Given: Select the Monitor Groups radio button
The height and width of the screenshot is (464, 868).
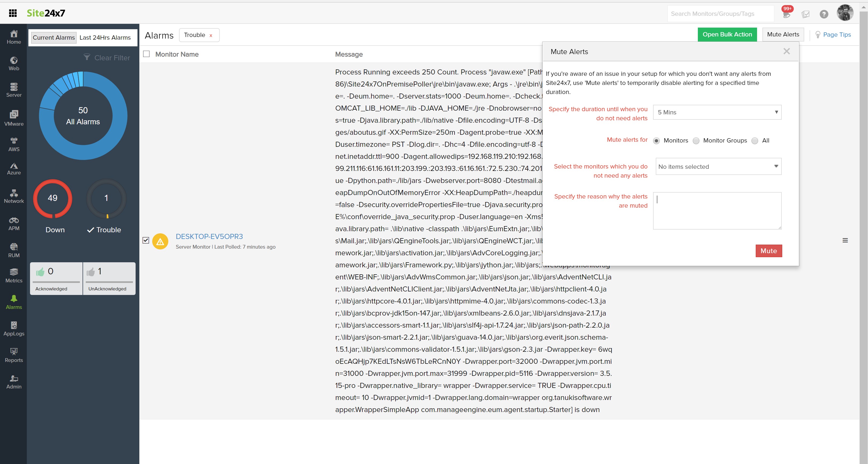Looking at the screenshot, I should (696, 141).
